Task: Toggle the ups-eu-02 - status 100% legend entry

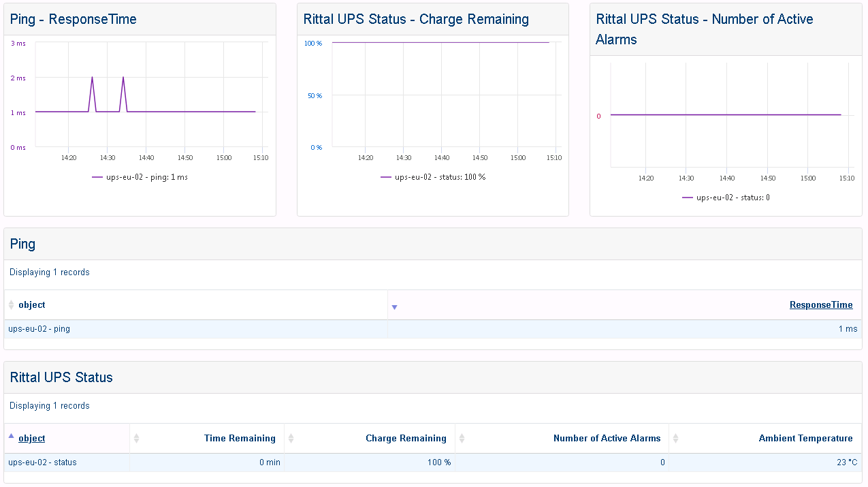Action: tap(434, 176)
